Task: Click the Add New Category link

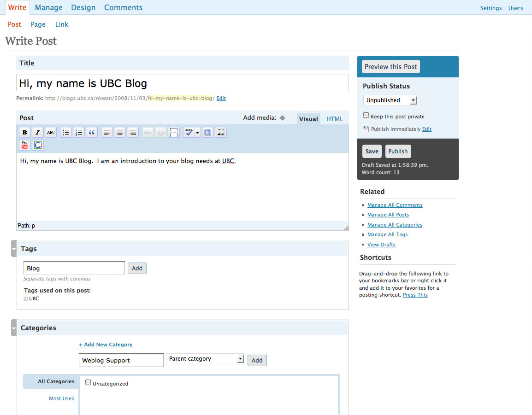Action: point(106,345)
